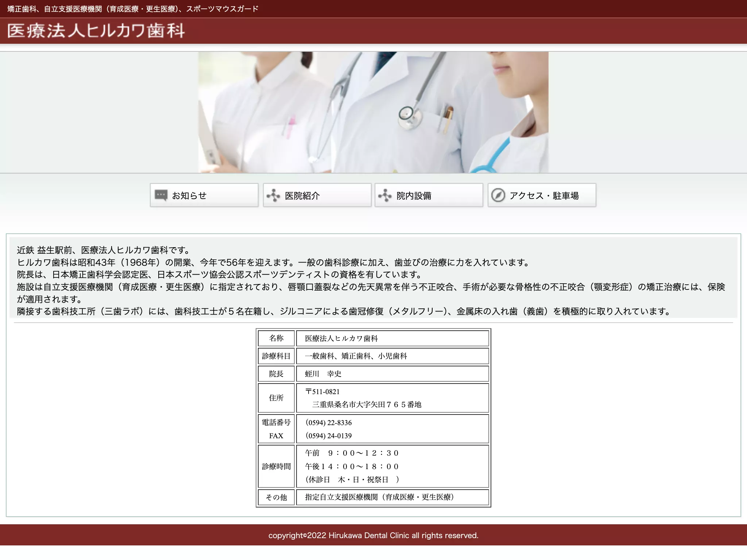
Task: Click the 医療法人ヒルカワ歯科 site title in the header
Action: [96, 31]
